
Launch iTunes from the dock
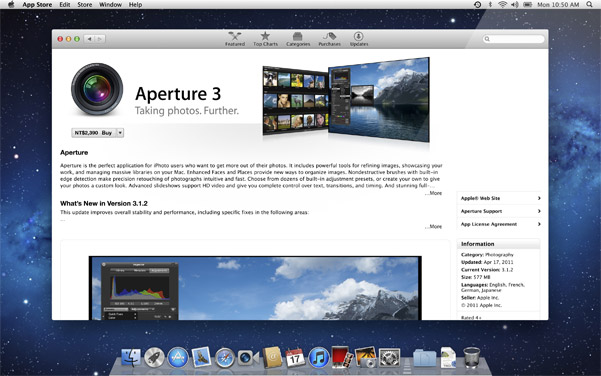(319, 358)
